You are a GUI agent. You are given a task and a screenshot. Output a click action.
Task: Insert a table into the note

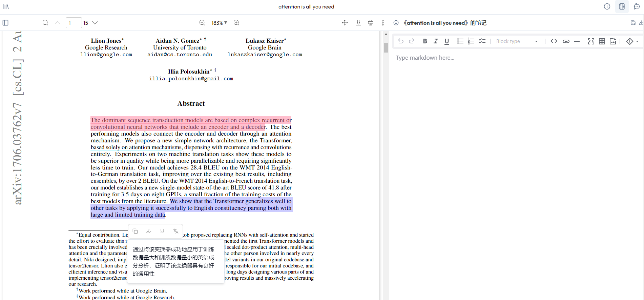pos(602,41)
